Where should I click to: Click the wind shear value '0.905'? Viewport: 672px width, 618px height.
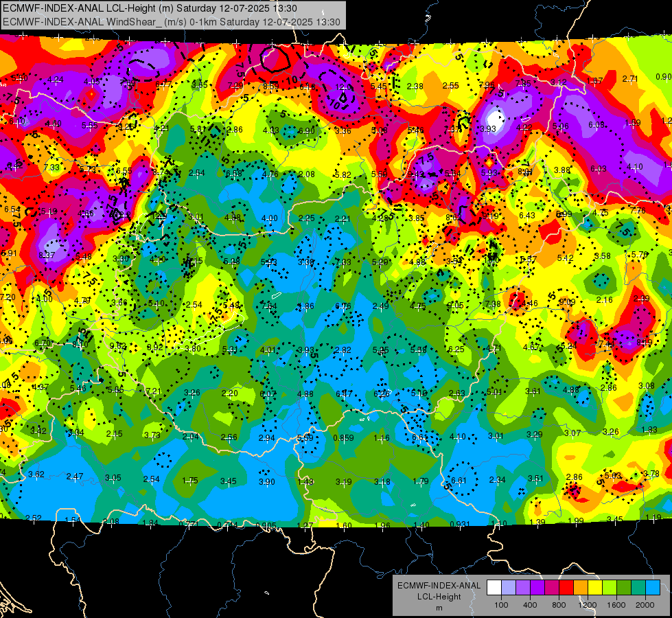coord(266,526)
